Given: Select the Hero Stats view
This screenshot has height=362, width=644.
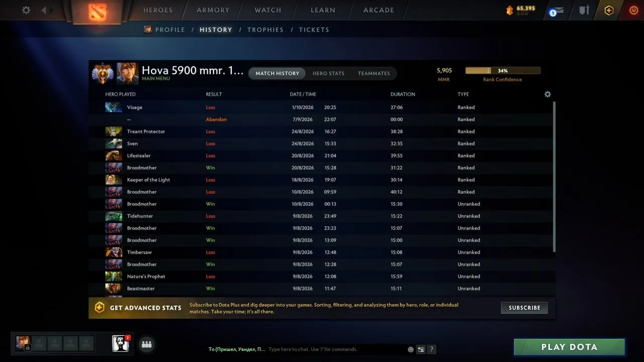Looking at the screenshot, I should click(329, 74).
